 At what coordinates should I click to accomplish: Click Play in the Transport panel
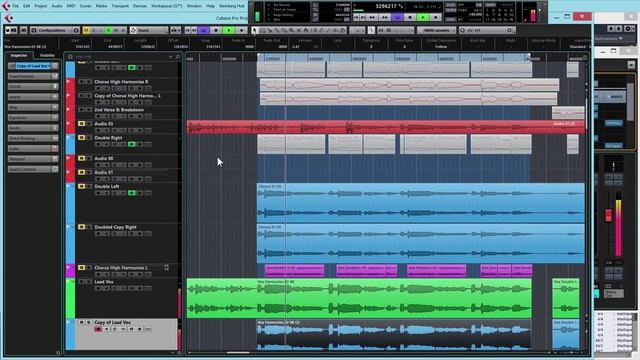coord(423,17)
